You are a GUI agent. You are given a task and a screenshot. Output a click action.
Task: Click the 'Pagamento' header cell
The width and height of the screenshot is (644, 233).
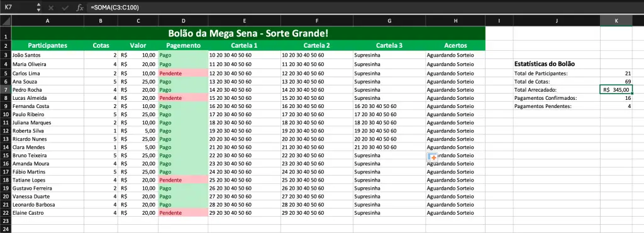pos(183,46)
